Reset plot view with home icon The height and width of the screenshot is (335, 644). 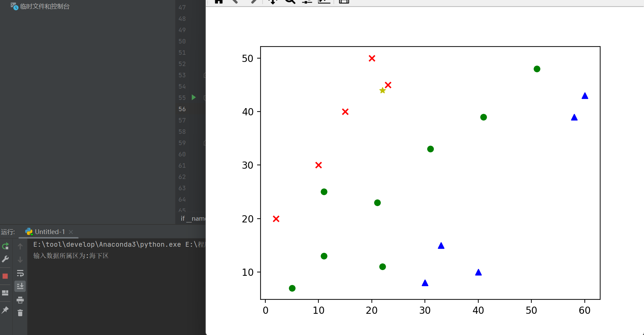pyautogui.click(x=219, y=1)
